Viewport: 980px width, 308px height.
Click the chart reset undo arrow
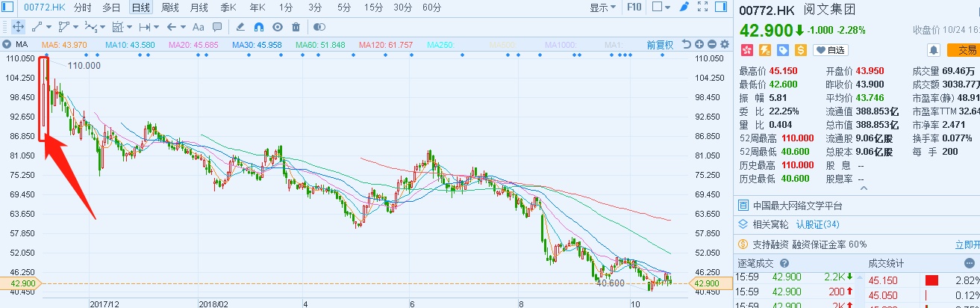(x=687, y=45)
